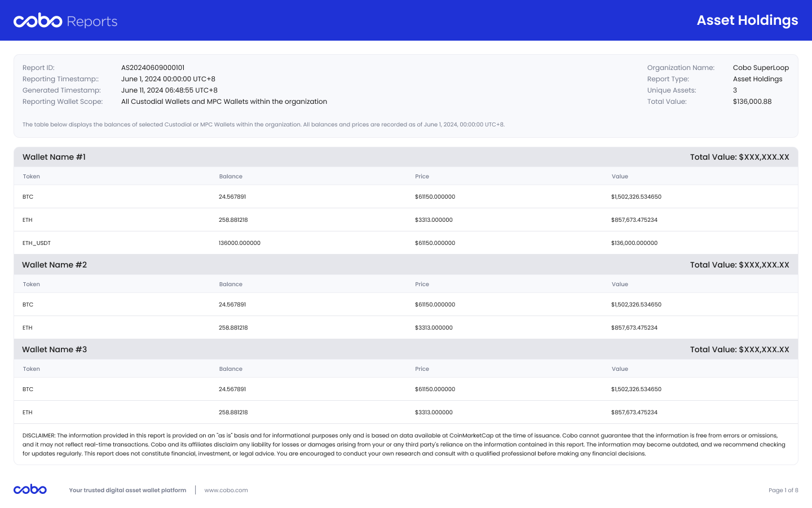Select the Wallet Name #1 section header

tap(406, 157)
